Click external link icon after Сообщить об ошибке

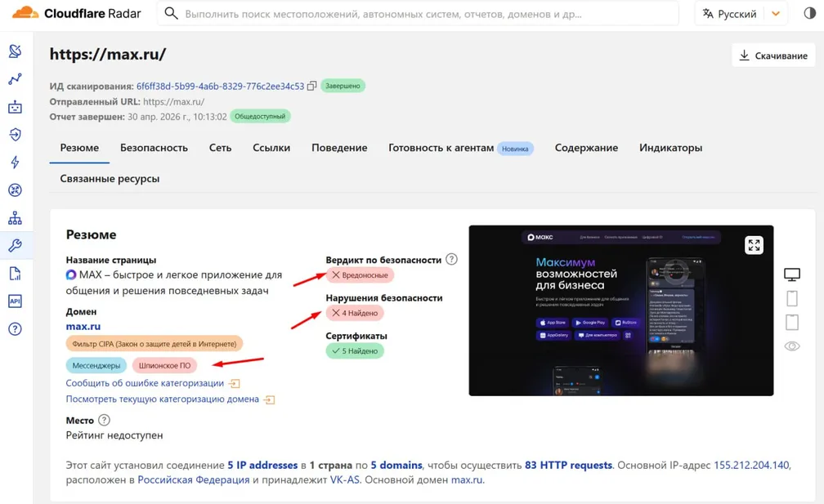point(235,384)
